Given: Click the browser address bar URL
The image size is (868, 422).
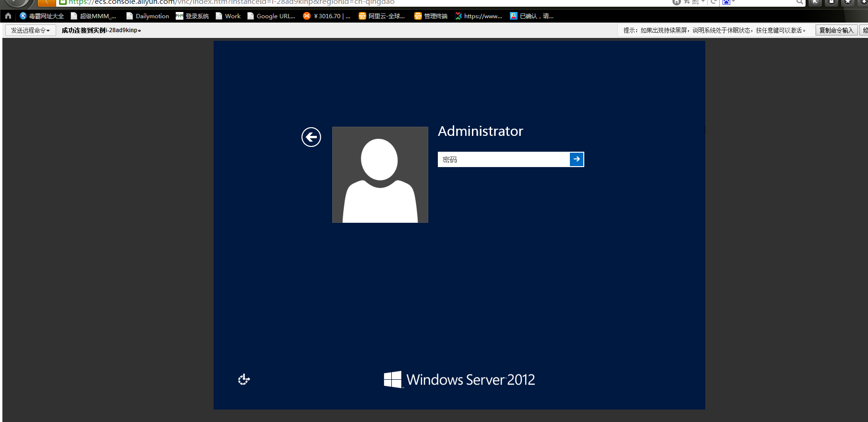Looking at the screenshot, I should tap(231, 2).
